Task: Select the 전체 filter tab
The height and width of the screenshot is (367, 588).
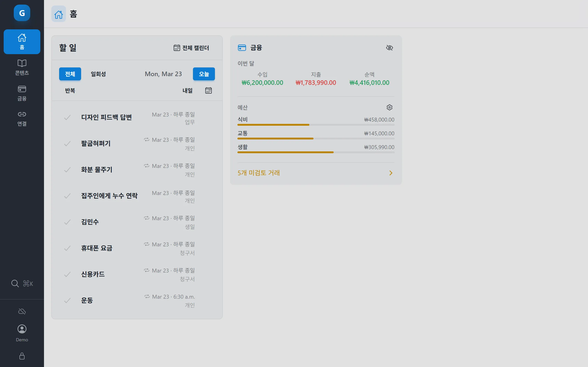Action: click(70, 74)
